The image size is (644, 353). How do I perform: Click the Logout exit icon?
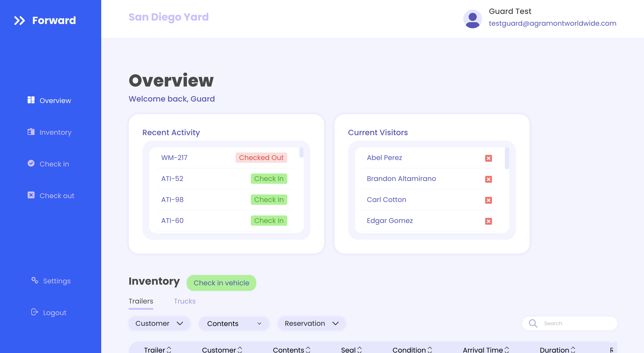click(35, 312)
